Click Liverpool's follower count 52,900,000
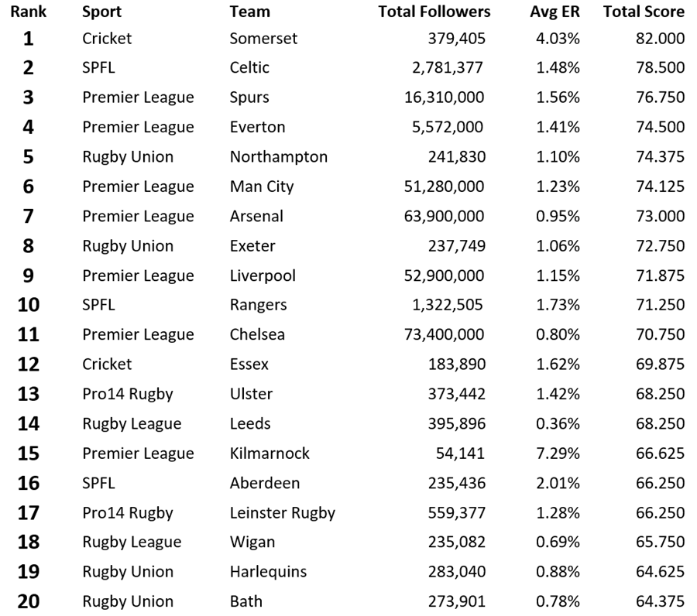 [x=444, y=275]
